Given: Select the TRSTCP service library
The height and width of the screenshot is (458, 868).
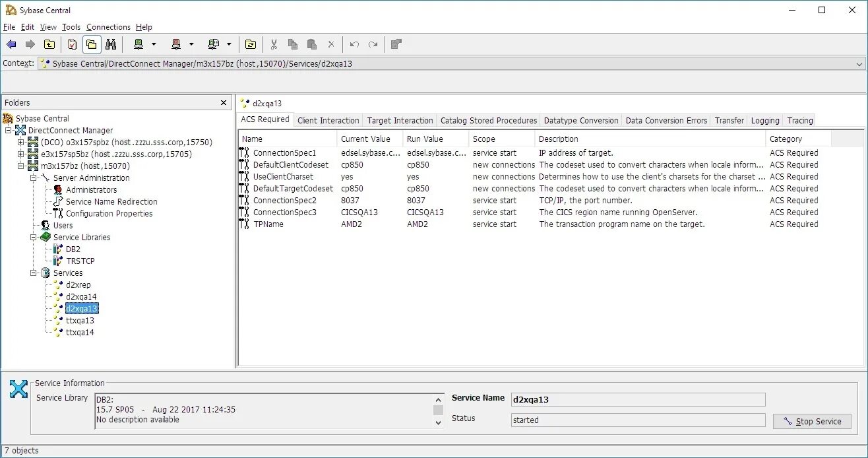Looking at the screenshot, I should tap(80, 261).
